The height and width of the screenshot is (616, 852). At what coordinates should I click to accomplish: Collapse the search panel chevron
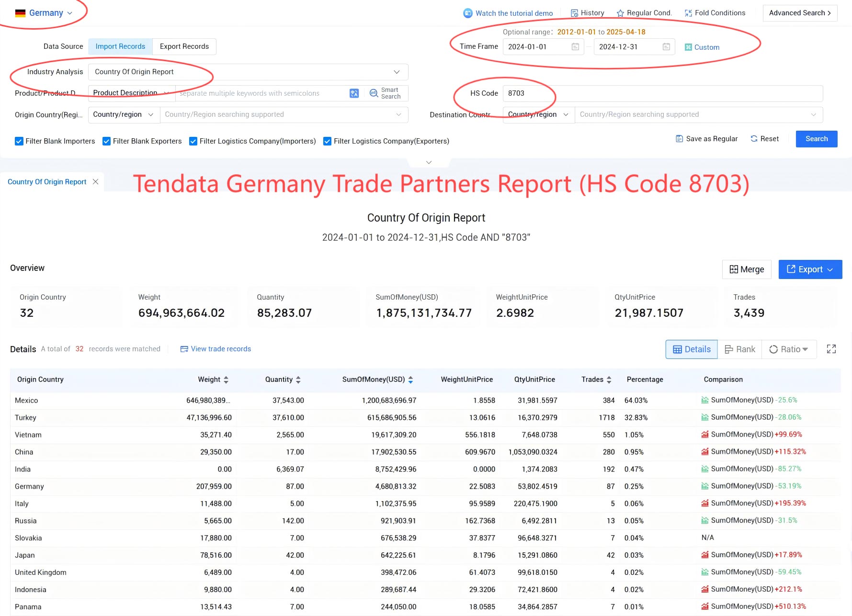(x=429, y=162)
